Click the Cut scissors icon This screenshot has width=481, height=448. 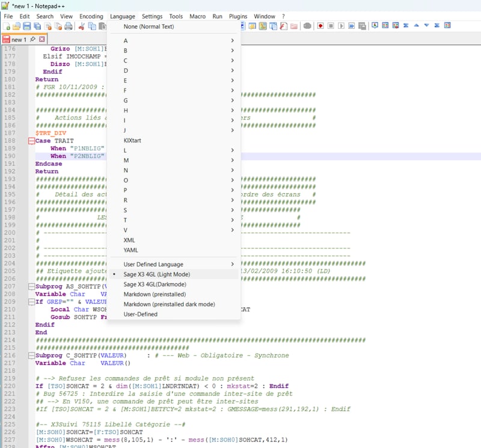click(x=82, y=26)
